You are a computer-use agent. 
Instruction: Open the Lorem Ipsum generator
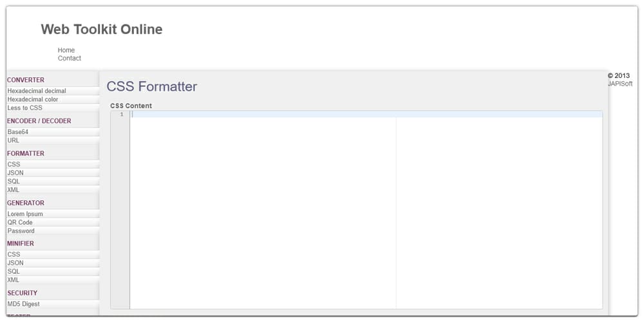(x=25, y=214)
